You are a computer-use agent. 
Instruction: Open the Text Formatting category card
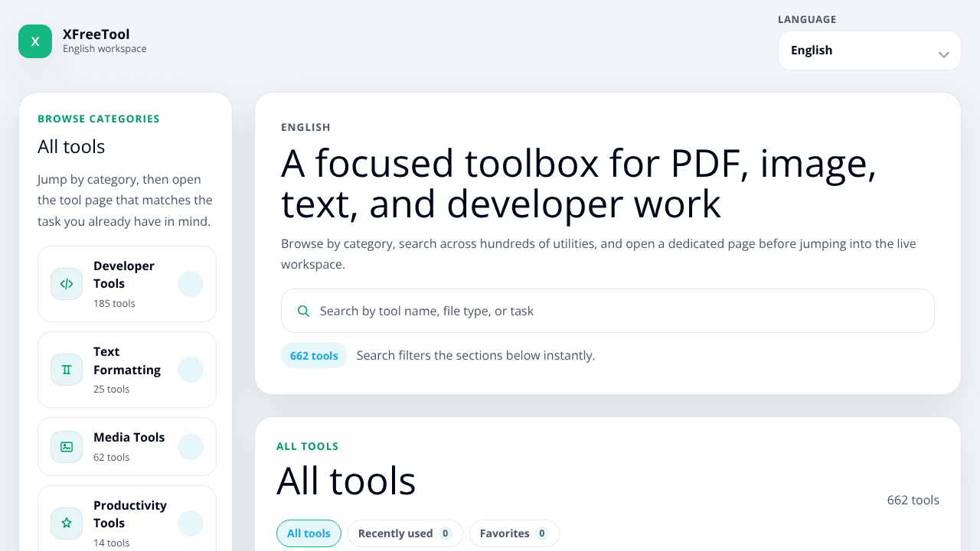127,370
